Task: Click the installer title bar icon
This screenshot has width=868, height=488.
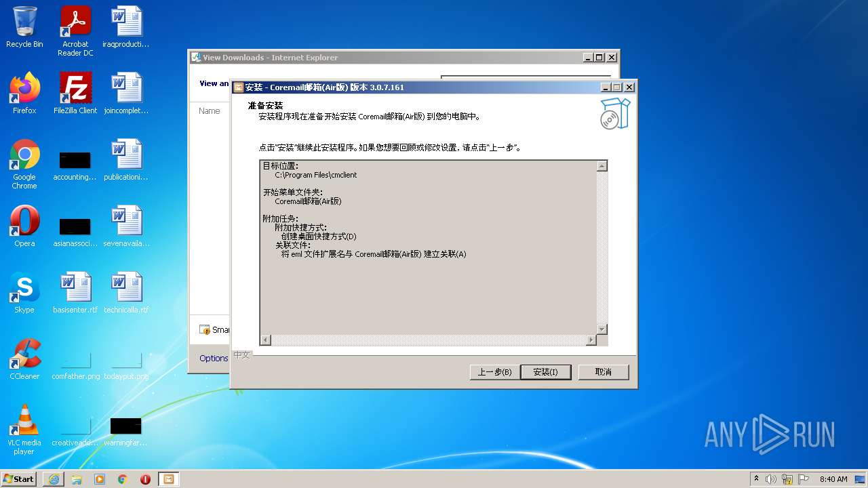Action: click(x=238, y=87)
